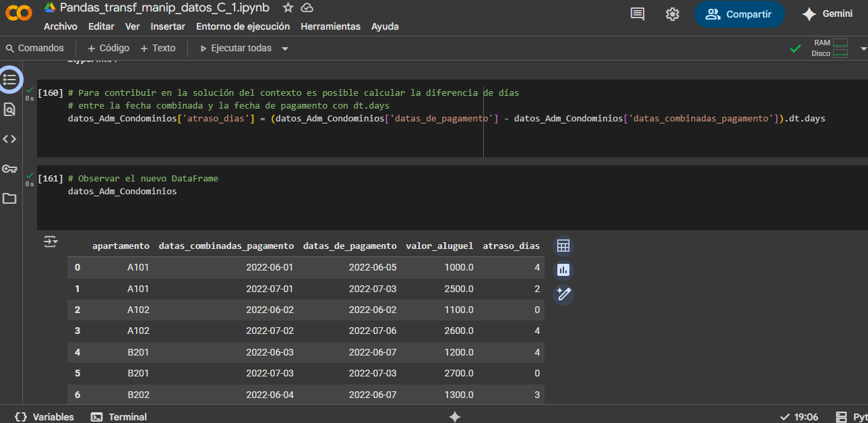The image size is (868, 423).
Task: Select the B202 apartment cell
Action: 138,395
